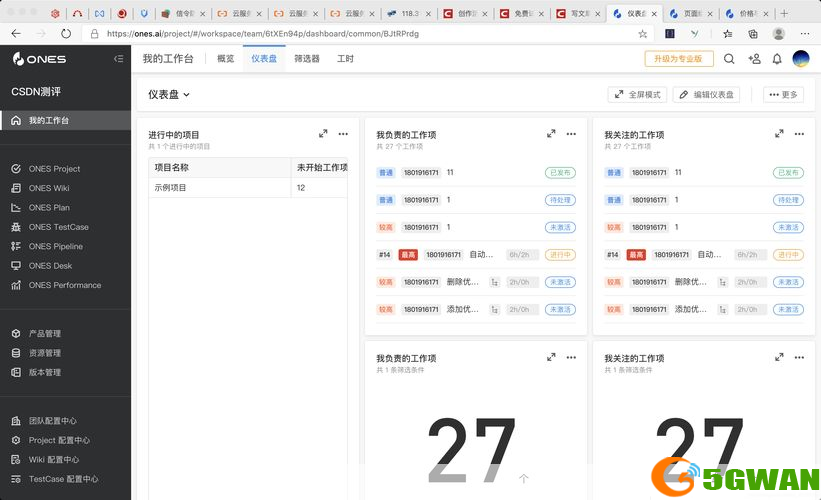The width and height of the screenshot is (821, 500).
Task: Click the large 27 in 我负责的工作项 card
Action: pos(471,449)
